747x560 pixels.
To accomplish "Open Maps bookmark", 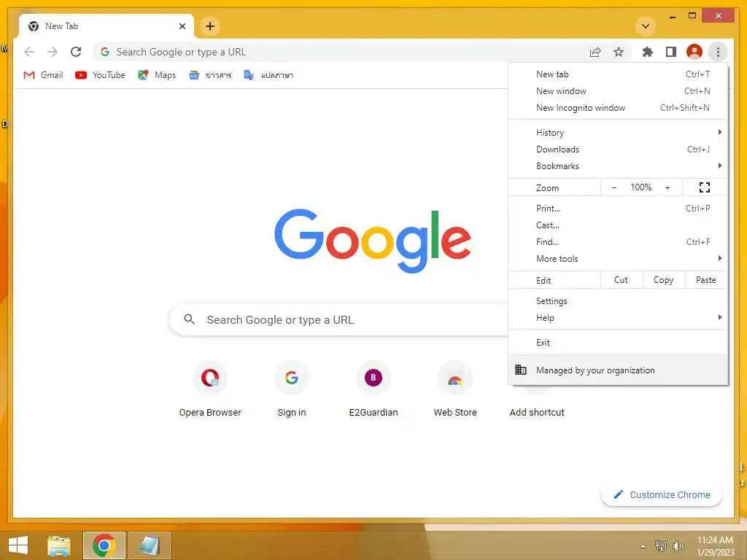I will (157, 75).
